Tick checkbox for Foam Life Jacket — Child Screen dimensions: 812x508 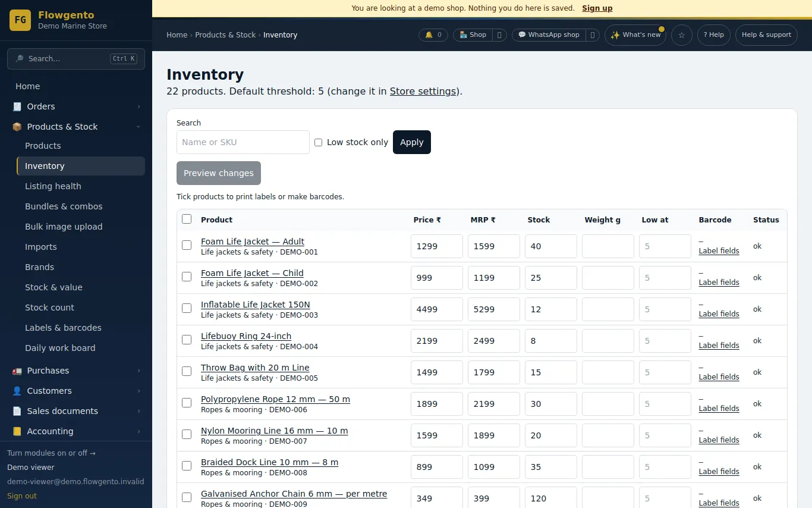coord(187,277)
